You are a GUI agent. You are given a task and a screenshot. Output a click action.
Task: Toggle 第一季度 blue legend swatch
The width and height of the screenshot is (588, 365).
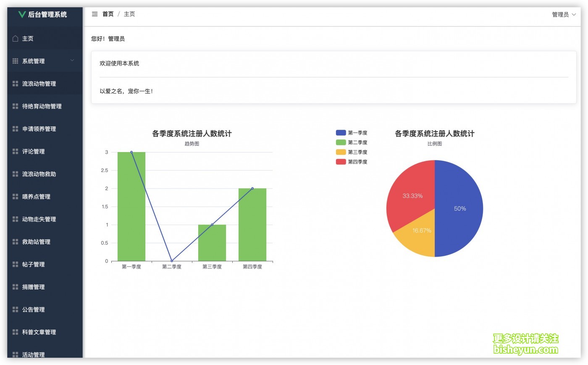coord(341,133)
